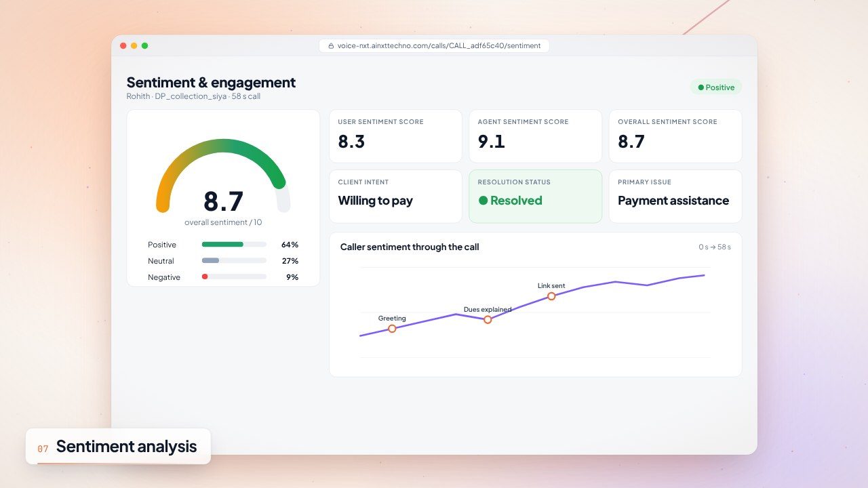Image resolution: width=868 pixels, height=488 pixels.
Task: Click the red close window button
Action: (x=123, y=46)
